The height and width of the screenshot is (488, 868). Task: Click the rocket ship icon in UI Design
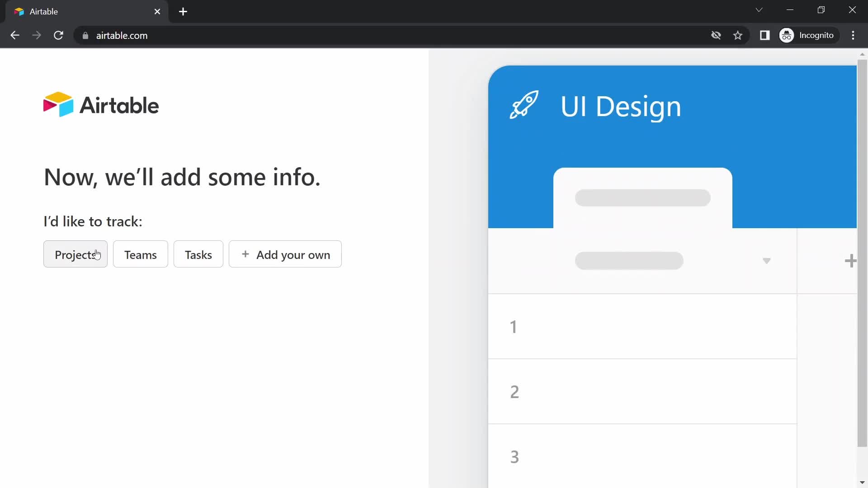[523, 106]
